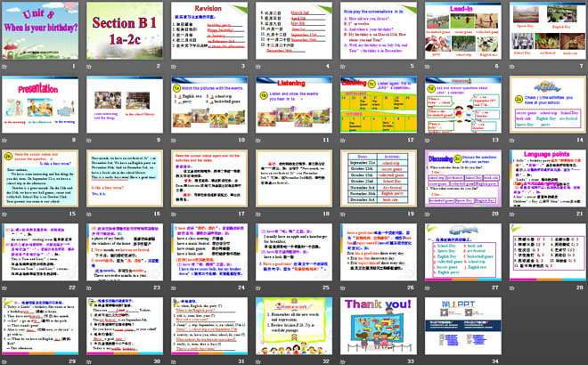
Task: Select slide 28 with phrase translation exercise
Action: click(x=548, y=252)
